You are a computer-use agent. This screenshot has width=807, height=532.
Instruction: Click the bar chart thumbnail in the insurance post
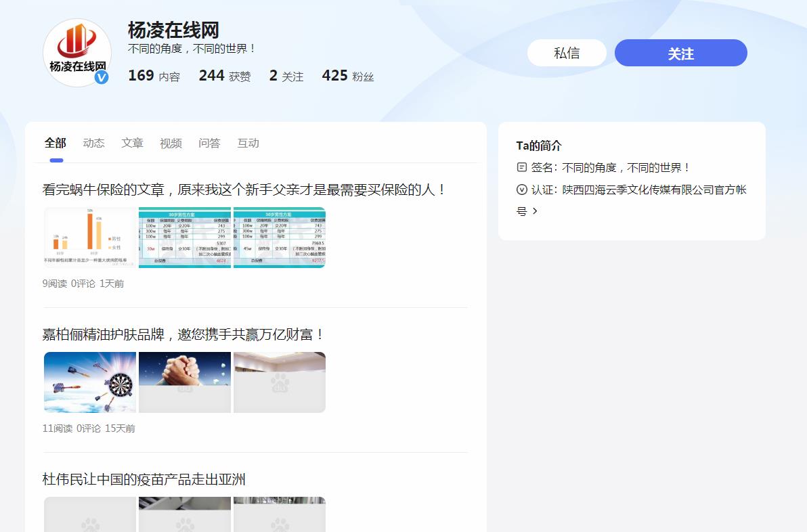90,238
